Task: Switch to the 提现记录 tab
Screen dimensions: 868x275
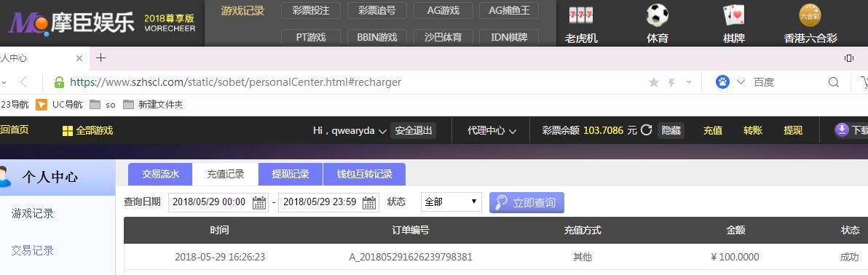Action: pos(290,175)
